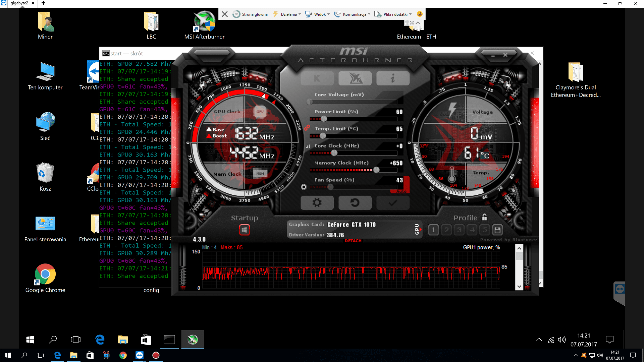Open remote clock showing 14:21

tap(584, 340)
